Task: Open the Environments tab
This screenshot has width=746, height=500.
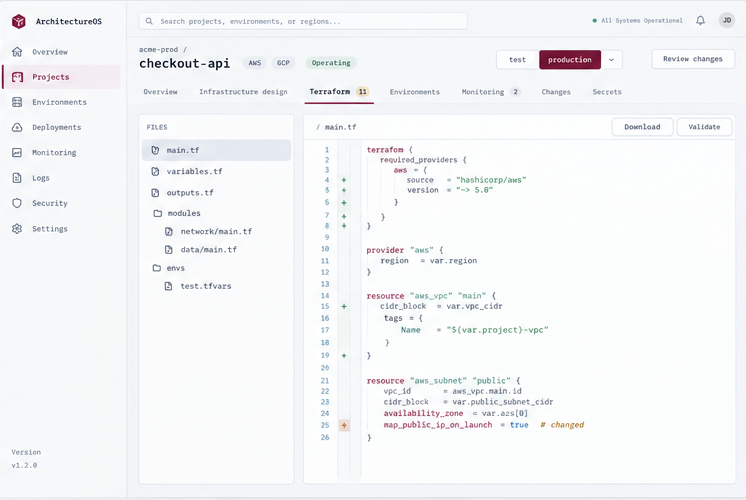Action: (x=414, y=92)
